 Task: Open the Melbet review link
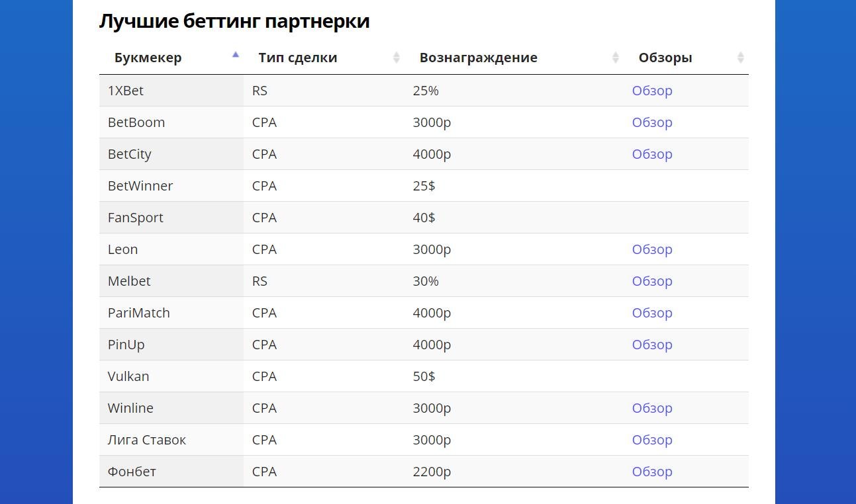[652, 281]
